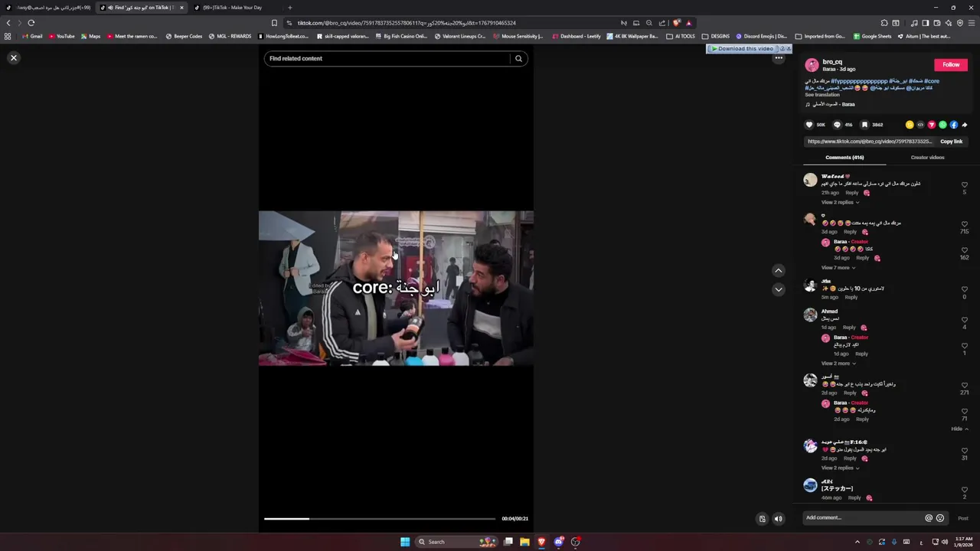The height and width of the screenshot is (551, 980).
Task: Close the Download this video overlay
Action: (789, 49)
